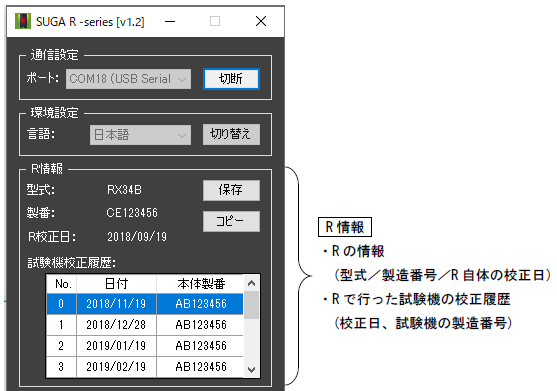
Task: Click serial number CE123456
Action: 132,213
